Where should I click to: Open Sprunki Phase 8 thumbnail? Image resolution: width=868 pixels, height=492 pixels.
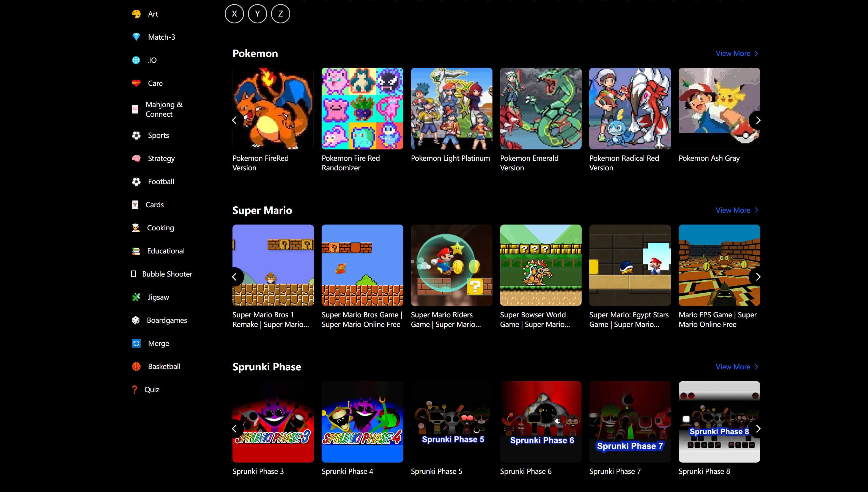click(719, 422)
